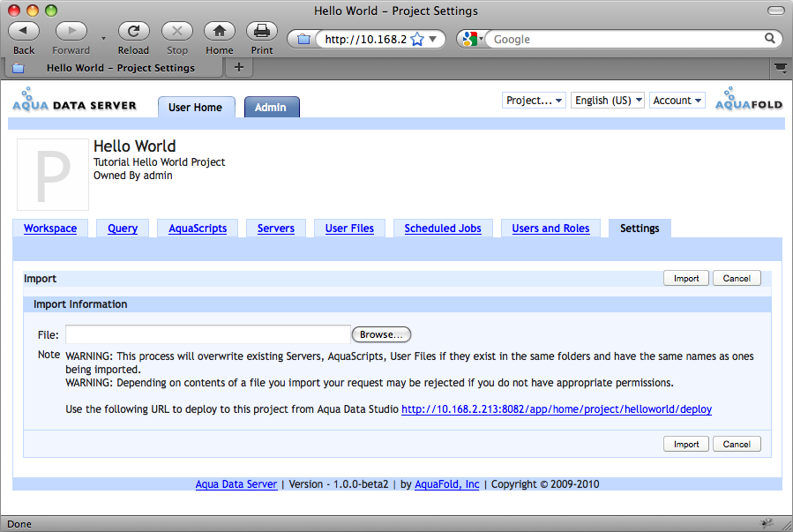Click the bottom Import button
The width and height of the screenshot is (793, 532).
(686, 444)
